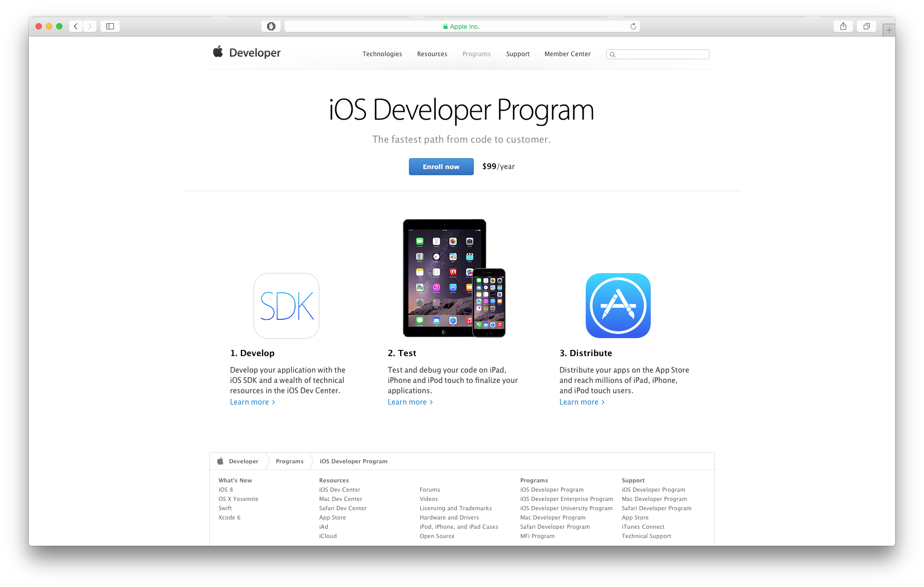Show all tabs overview button
Image resolution: width=924 pixels, height=587 pixels.
(x=867, y=26)
